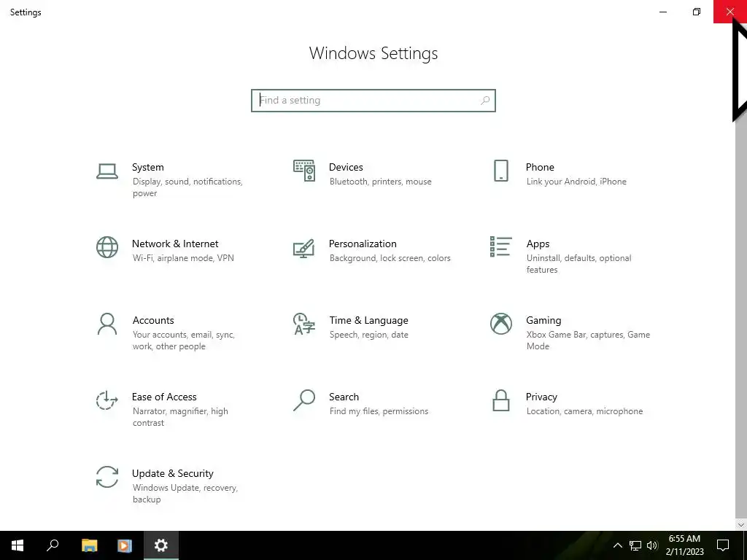Select the Settings gear on the taskbar
The image size is (747, 560).
coord(161,545)
